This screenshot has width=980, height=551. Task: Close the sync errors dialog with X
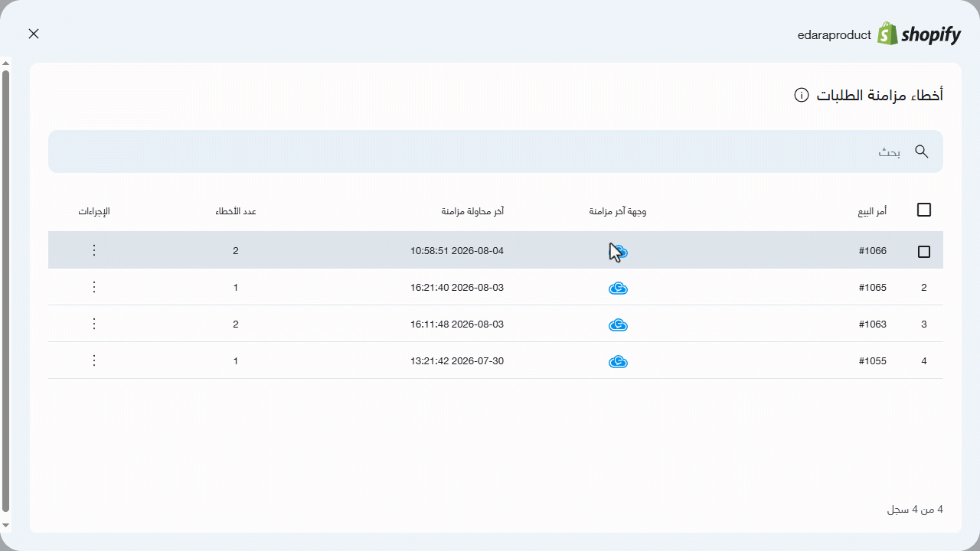click(34, 34)
